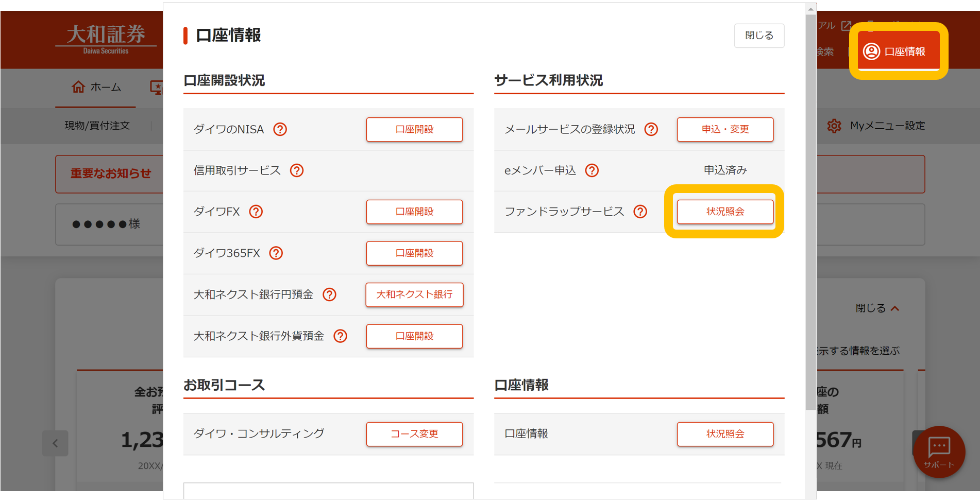Click 口座開設 for ダイワFX
The image size is (980, 504).
414,212
